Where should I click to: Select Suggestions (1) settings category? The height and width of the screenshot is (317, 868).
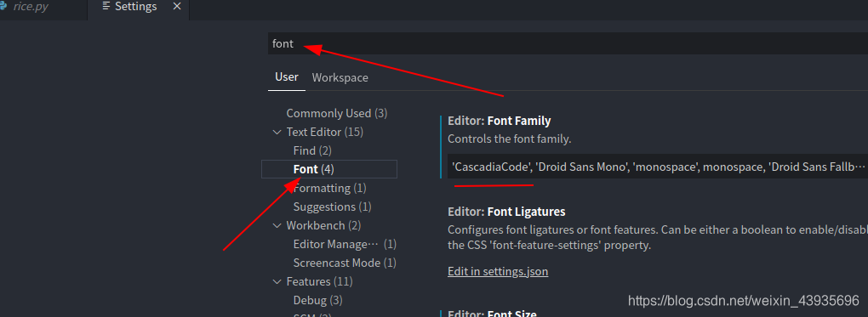tap(332, 207)
